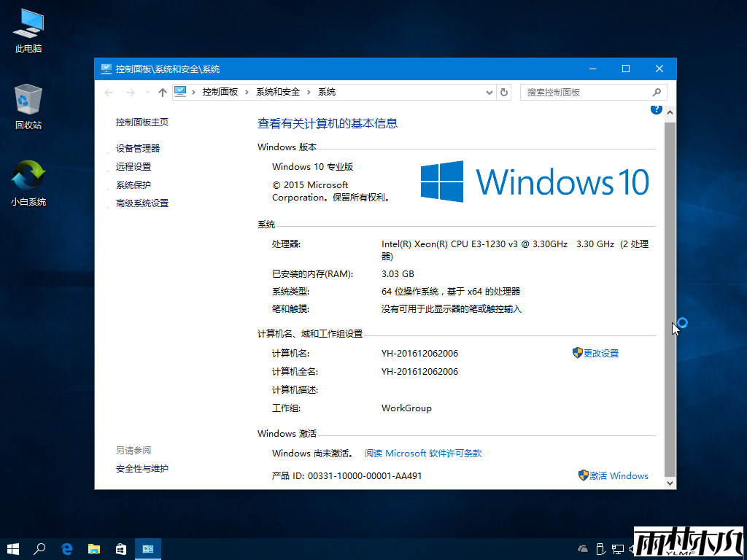This screenshot has height=560, width=747.
Task: Open 设备管理器 from the sidebar
Action: pos(138,149)
